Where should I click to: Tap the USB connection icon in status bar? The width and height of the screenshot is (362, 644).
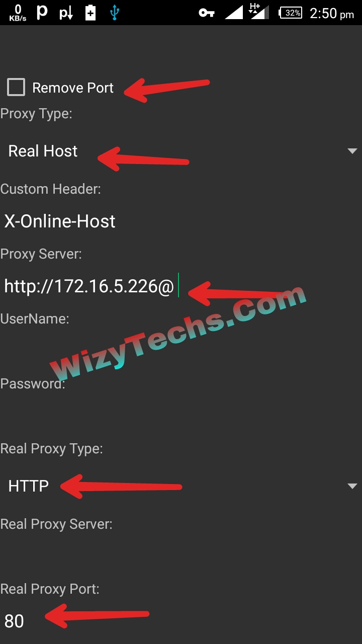(115, 13)
